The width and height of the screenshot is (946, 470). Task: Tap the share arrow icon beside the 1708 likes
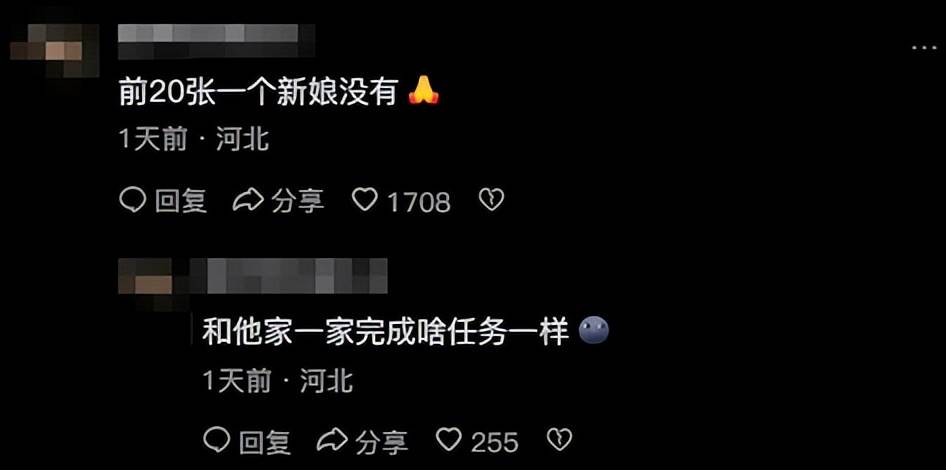pos(248,200)
